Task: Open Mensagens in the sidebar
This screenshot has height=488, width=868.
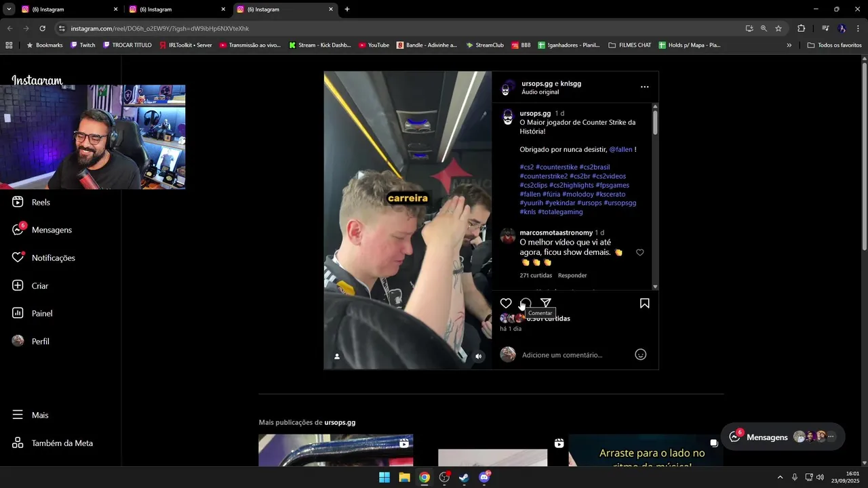Action: [x=42, y=230]
